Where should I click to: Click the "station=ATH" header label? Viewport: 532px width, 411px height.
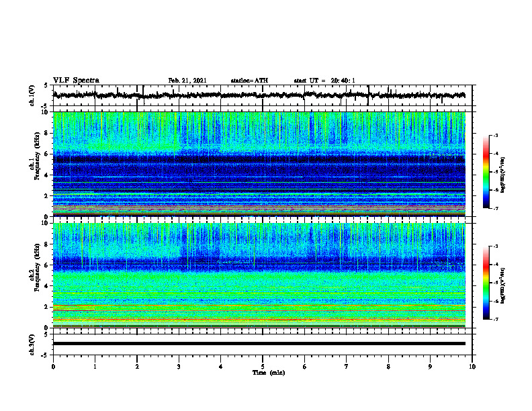point(249,81)
